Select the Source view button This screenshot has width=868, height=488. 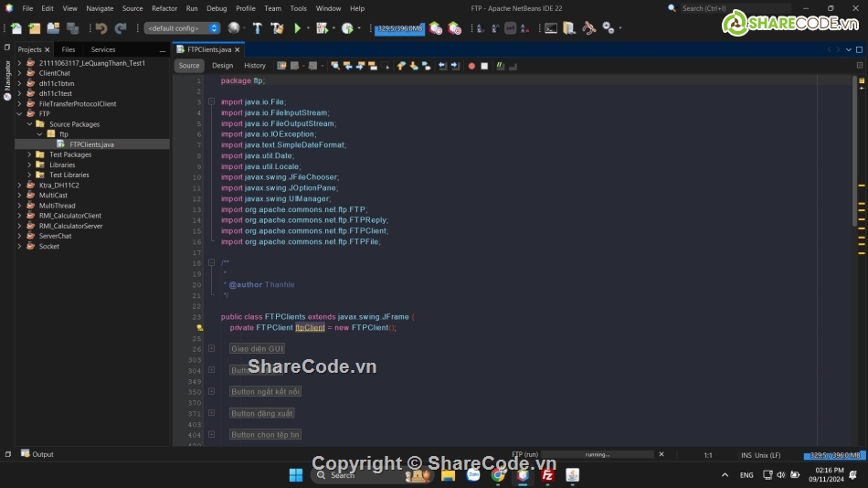click(x=189, y=66)
